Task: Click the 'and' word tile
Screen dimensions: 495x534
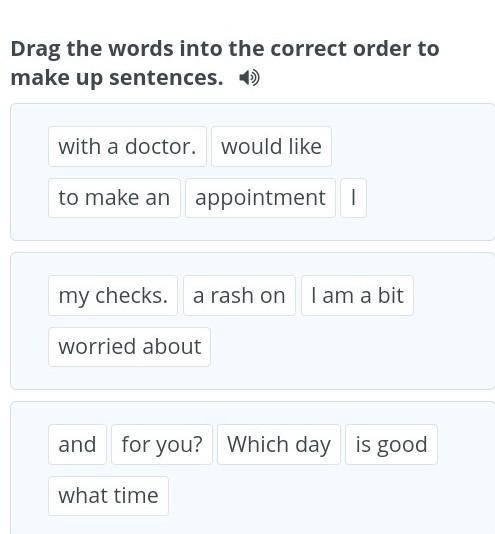Action: click(77, 444)
